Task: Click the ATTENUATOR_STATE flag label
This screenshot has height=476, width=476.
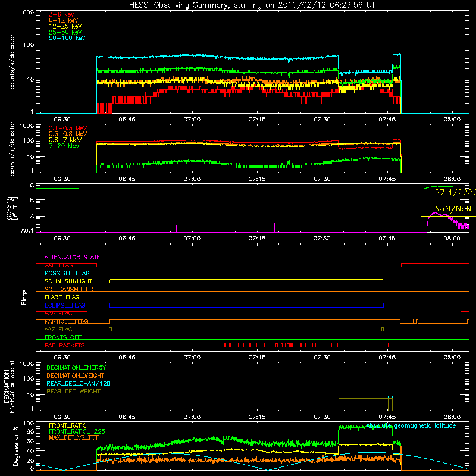Action: (72, 257)
